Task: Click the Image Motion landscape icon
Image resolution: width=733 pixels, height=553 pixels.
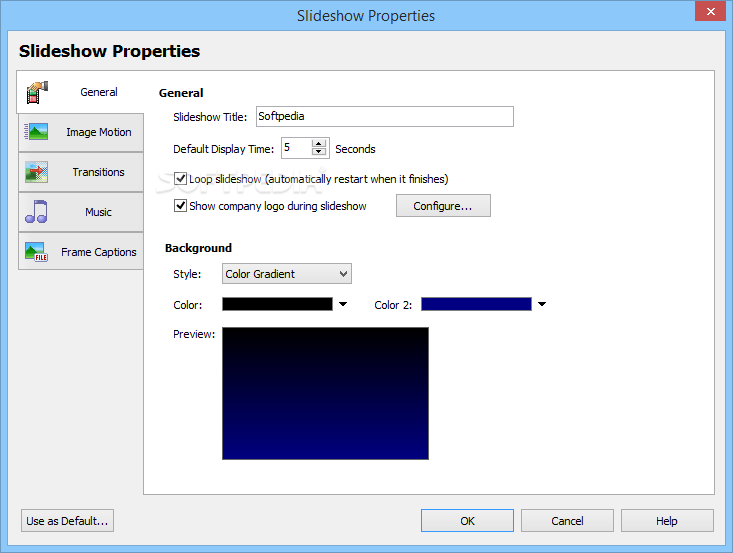Action: (x=36, y=132)
